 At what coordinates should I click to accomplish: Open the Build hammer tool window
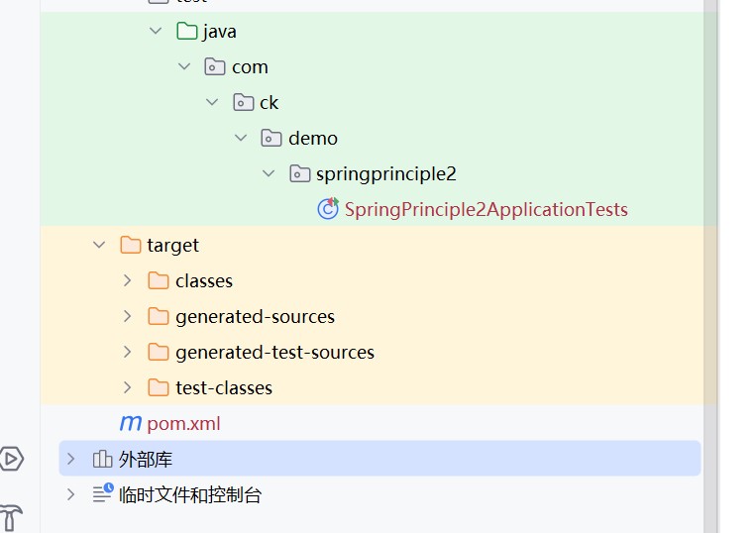click(11, 518)
